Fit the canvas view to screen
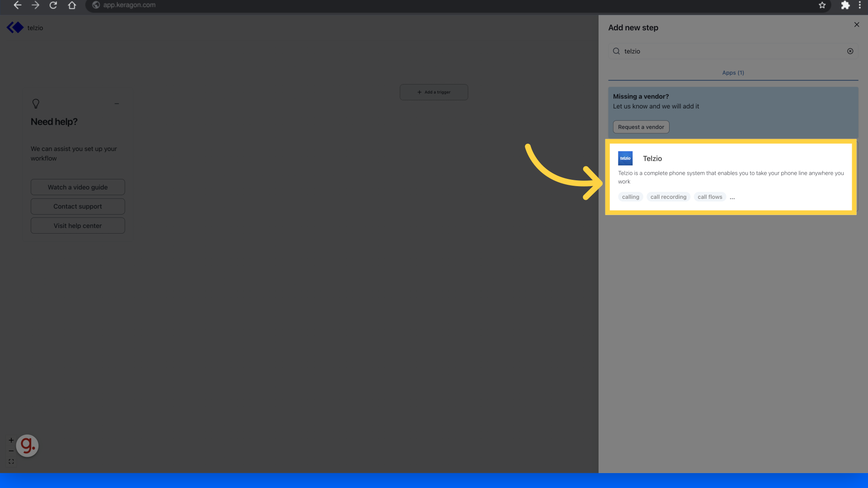 click(x=11, y=461)
